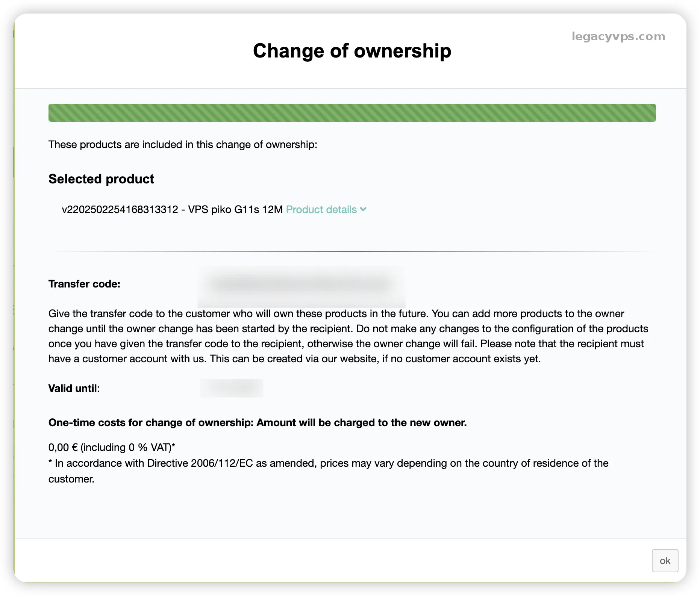The height and width of the screenshot is (596, 700).
Task: Click the blurred Valid until date
Action: [232, 388]
